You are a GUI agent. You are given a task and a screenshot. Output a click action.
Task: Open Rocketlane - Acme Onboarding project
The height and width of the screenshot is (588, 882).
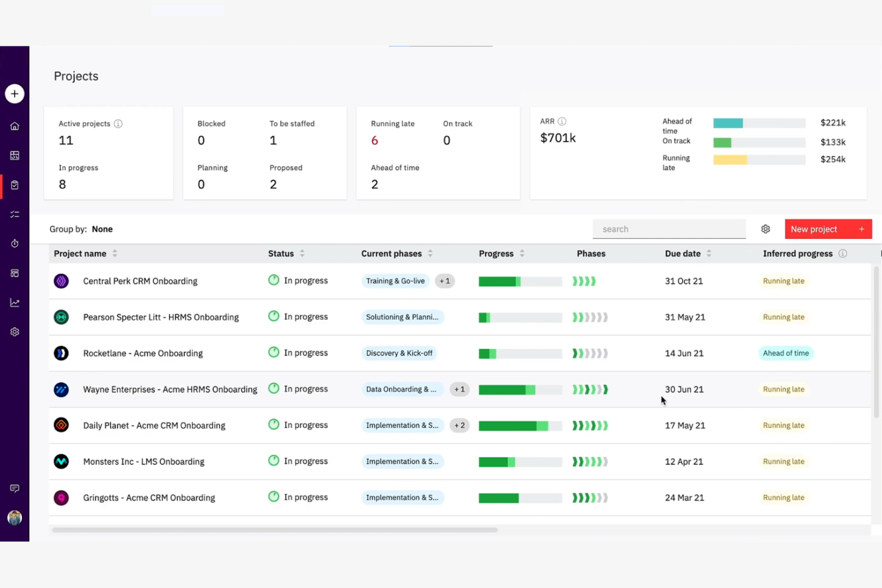[143, 353]
